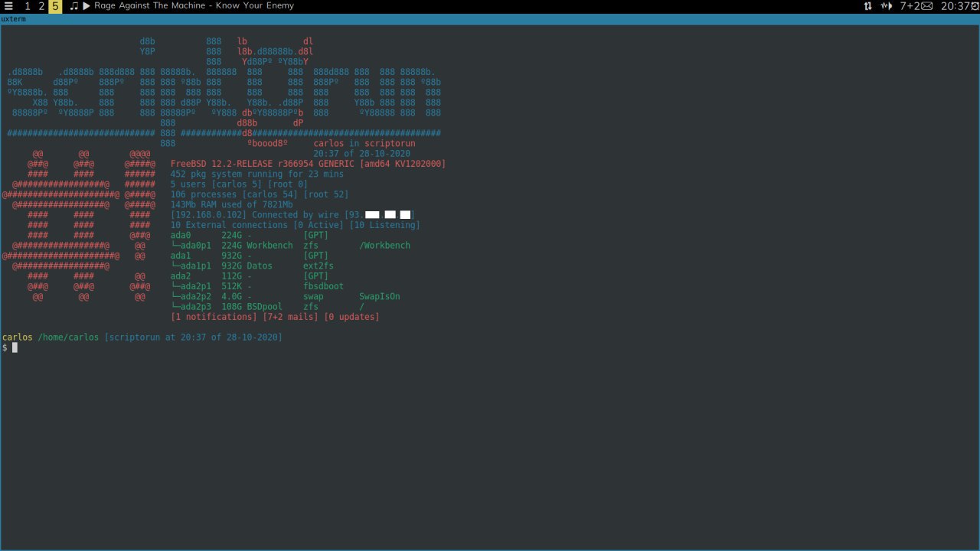Click the network up/down arrows tray icon

click(867, 6)
